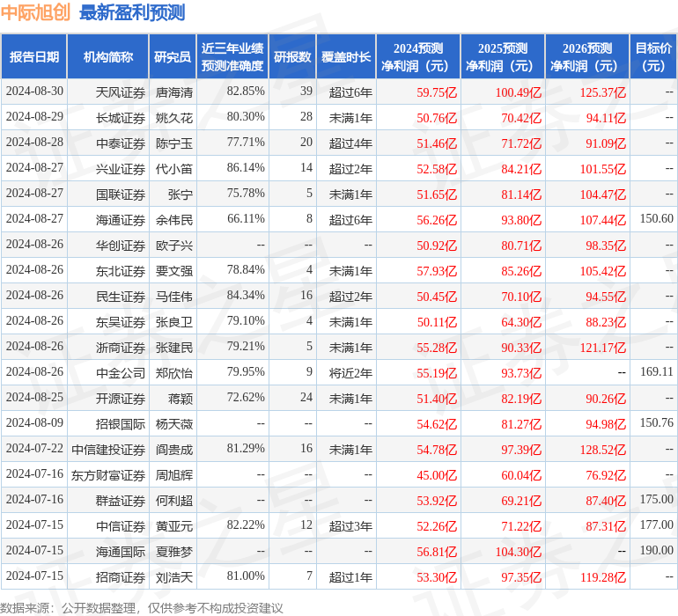The height and width of the screenshot is (616, 678).
Task: Select the 东方财富证券 institution cell
Action: point(108,474)
